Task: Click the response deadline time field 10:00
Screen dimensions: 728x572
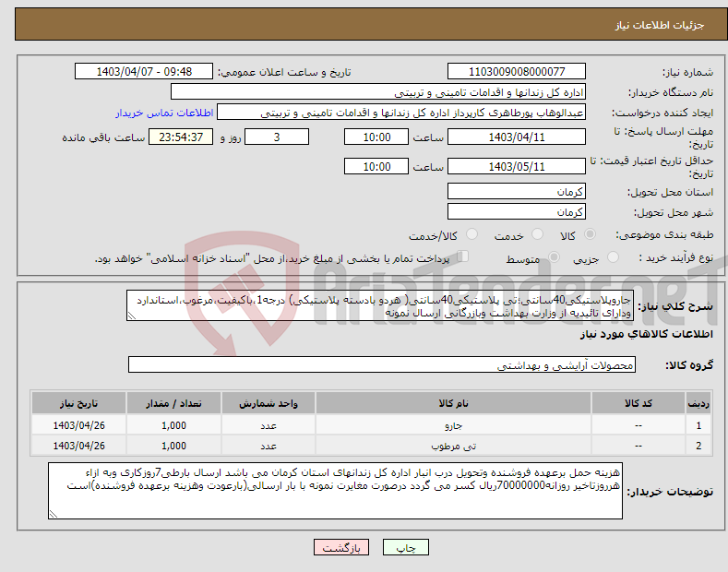Action: [x=376, y=137]
